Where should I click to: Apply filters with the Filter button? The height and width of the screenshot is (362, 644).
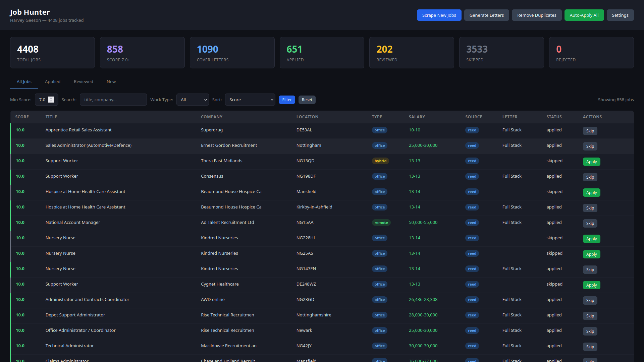[x=287, y=100]
